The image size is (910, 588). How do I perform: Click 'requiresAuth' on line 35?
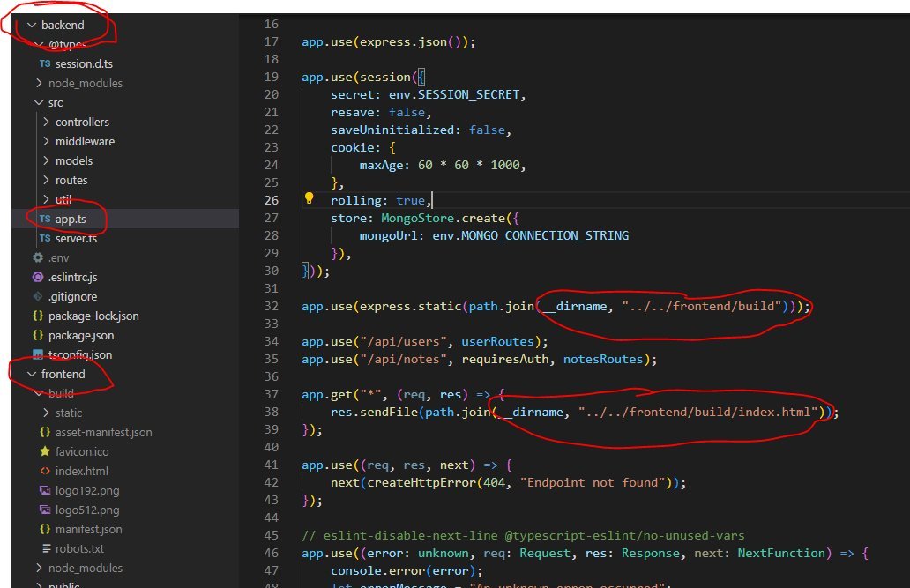[x=505, y=360]
